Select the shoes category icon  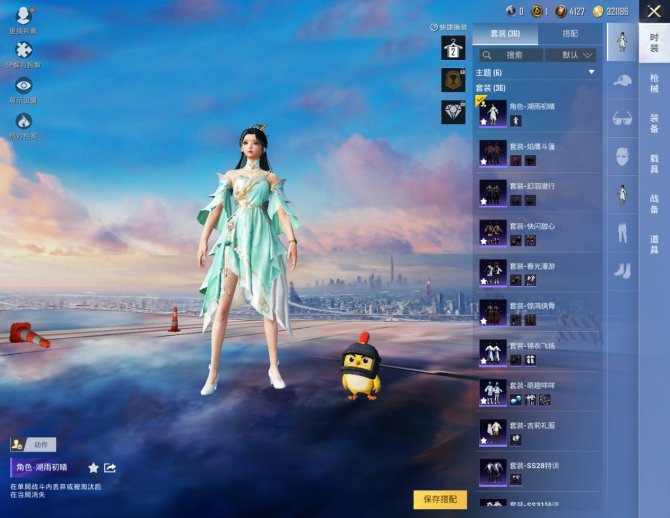[622, 271]
